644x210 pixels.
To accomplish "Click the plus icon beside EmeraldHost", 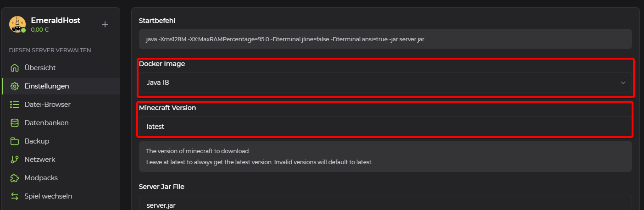I will click(x=105, y=24).
